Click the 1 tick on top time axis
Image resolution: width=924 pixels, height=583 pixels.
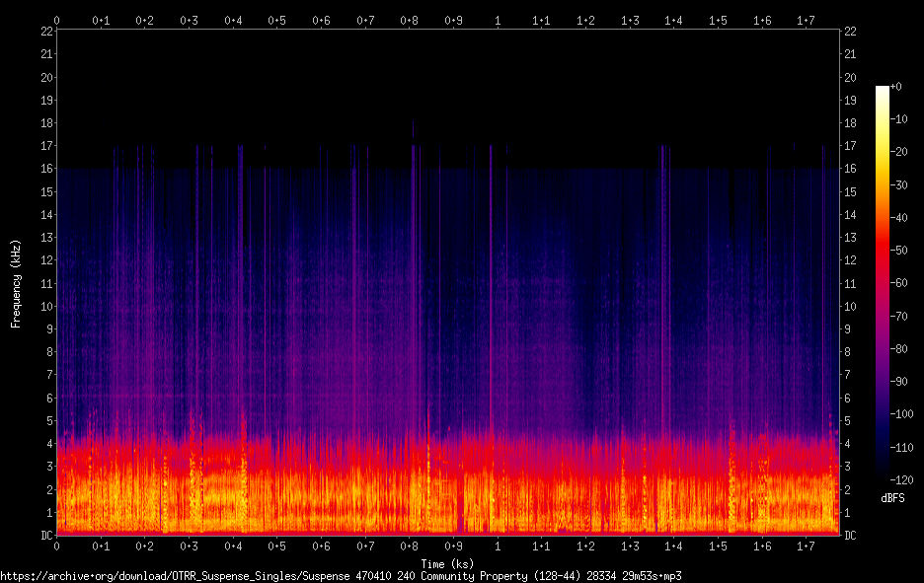(x=498, y=21)
